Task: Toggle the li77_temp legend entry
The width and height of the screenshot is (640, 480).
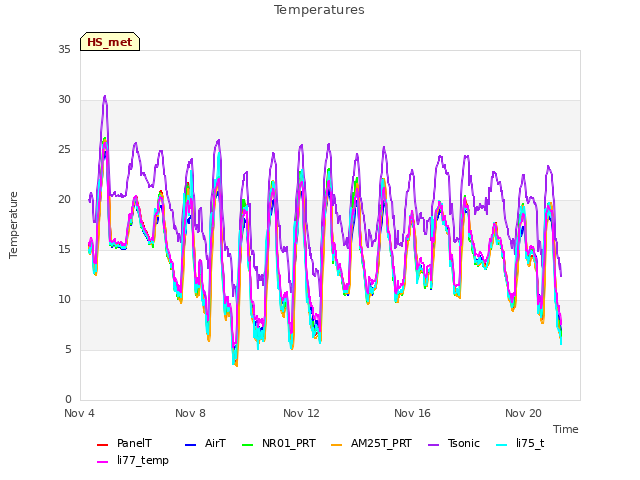Action: (133, 460)
